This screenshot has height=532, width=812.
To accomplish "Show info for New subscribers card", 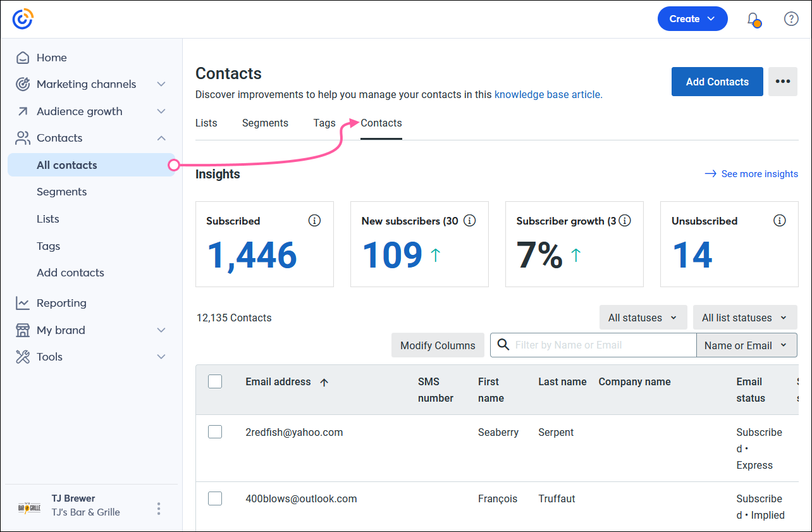I will (469, 221).
